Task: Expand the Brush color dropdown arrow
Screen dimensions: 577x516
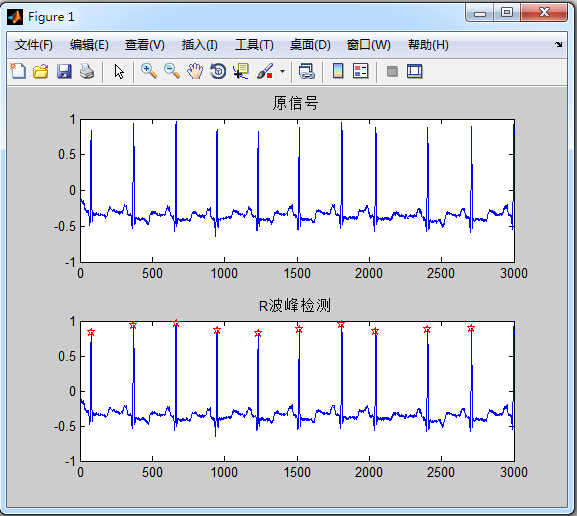Action: [282, 71]
